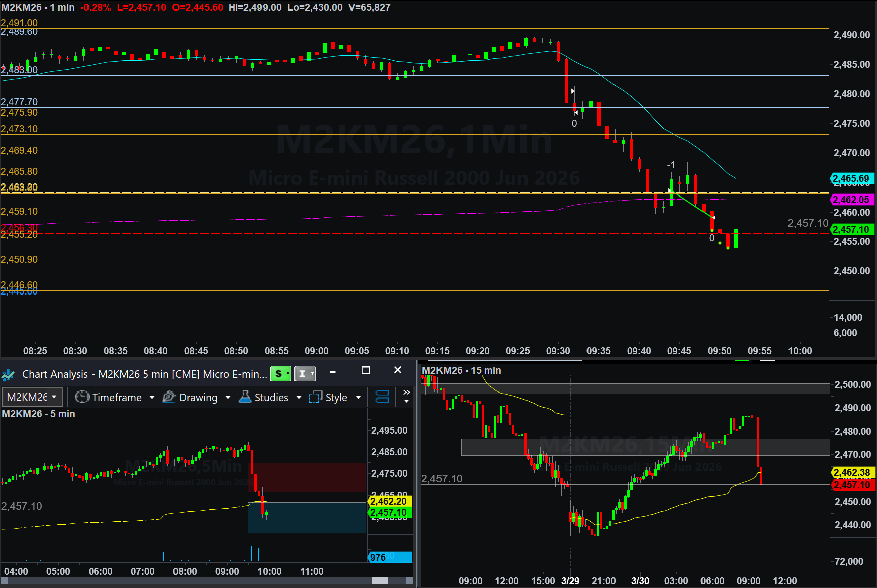The width and height of the screenshot is (877, 588).
Task: Open the M2KM26 symbol dropdown
Action: (x=33, y=397)
